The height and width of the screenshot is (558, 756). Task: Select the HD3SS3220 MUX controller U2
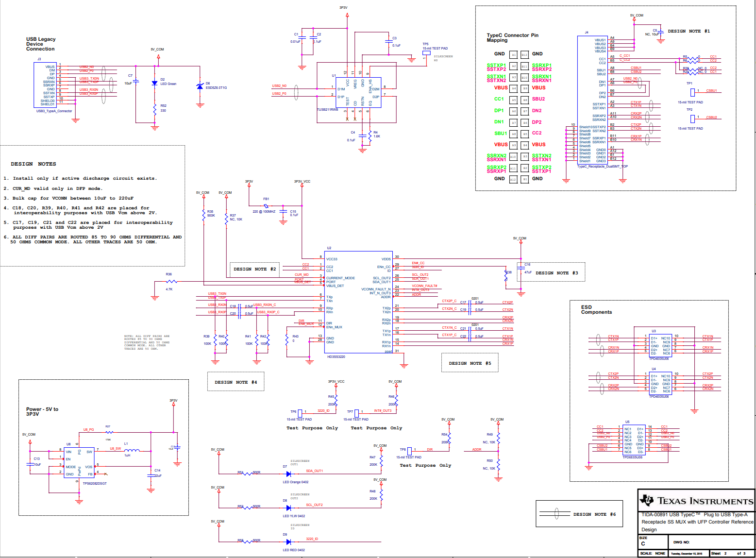[x=358, y=301]
